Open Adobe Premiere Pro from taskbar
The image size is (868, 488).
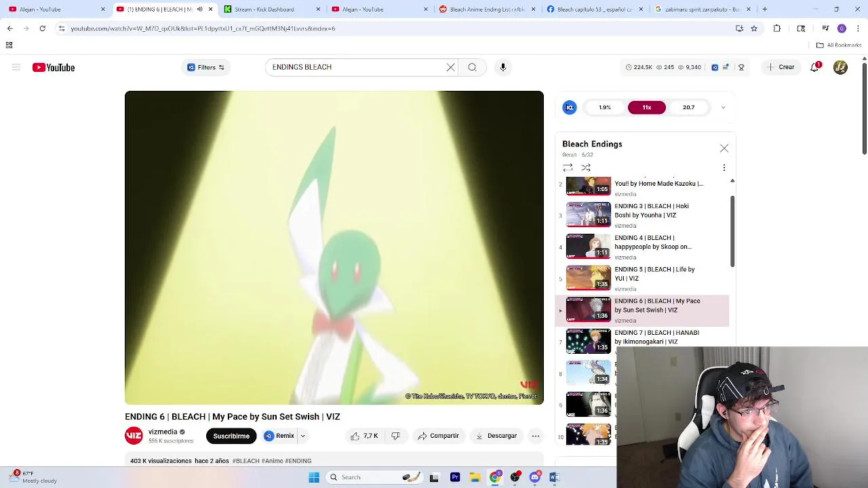[455, 477]
